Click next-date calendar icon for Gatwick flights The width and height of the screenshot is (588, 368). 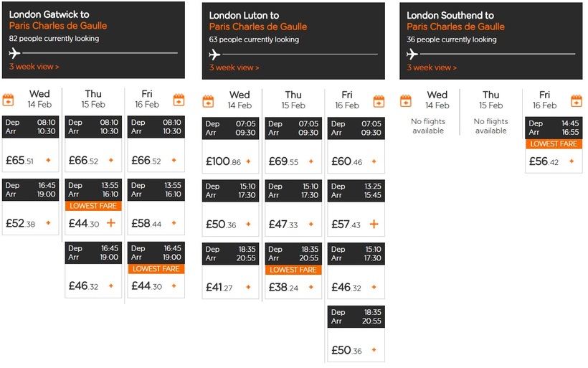pos(178,99)
